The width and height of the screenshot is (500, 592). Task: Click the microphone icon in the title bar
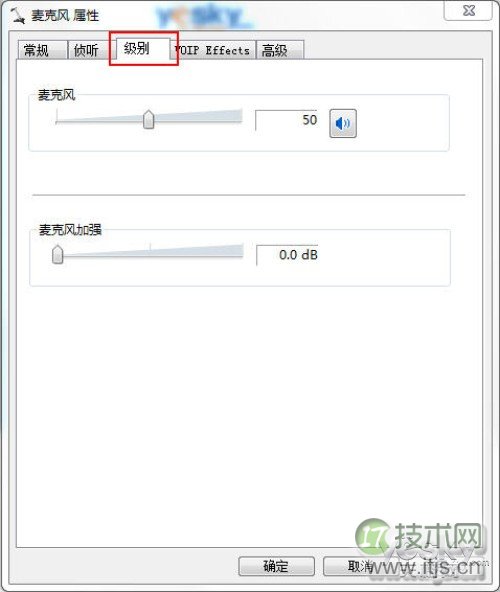(18, 16)
